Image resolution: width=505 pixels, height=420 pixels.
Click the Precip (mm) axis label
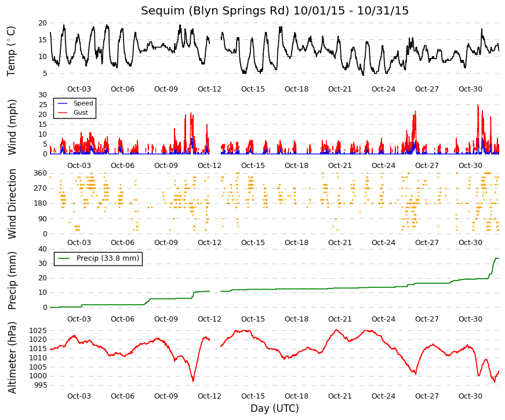tap(11, 280)
